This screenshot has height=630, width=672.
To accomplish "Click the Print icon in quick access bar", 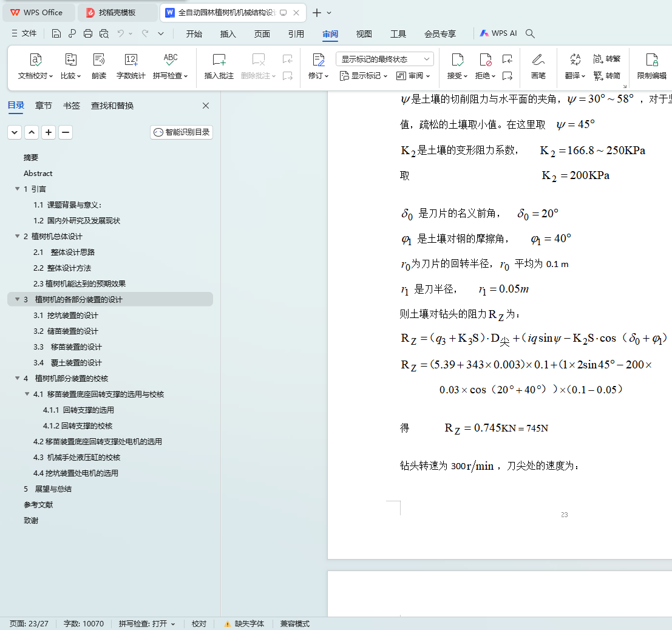I will (x=88, y=33).
